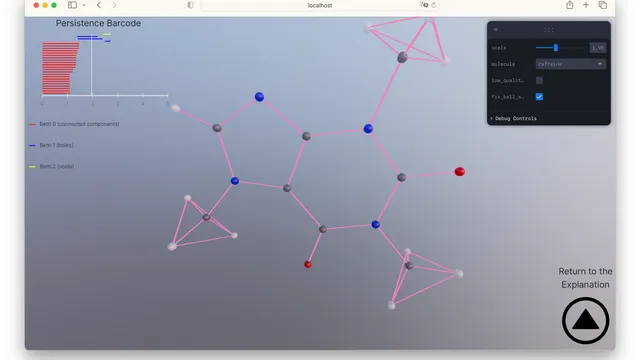The width and height of the screenshot is (640, 360).
Task: Click the Betti 2 (voids) legend entry
Action: 52,167
